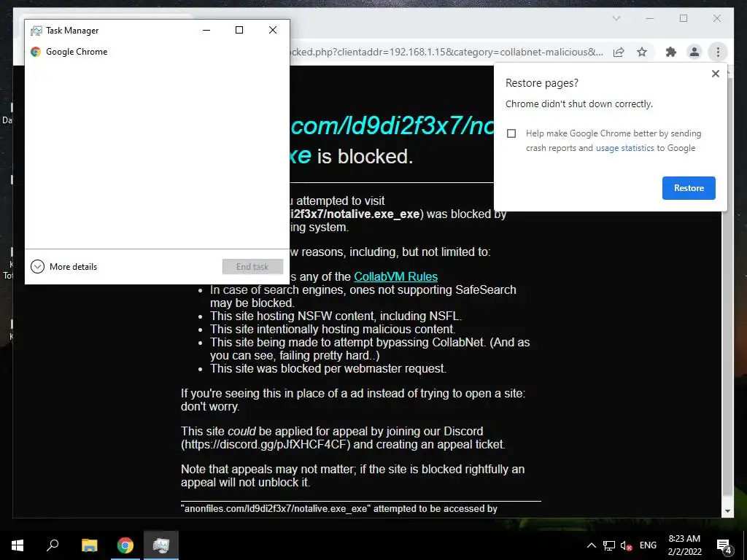
Task: Maximize the Task Manager window
Action: [239, 30]
